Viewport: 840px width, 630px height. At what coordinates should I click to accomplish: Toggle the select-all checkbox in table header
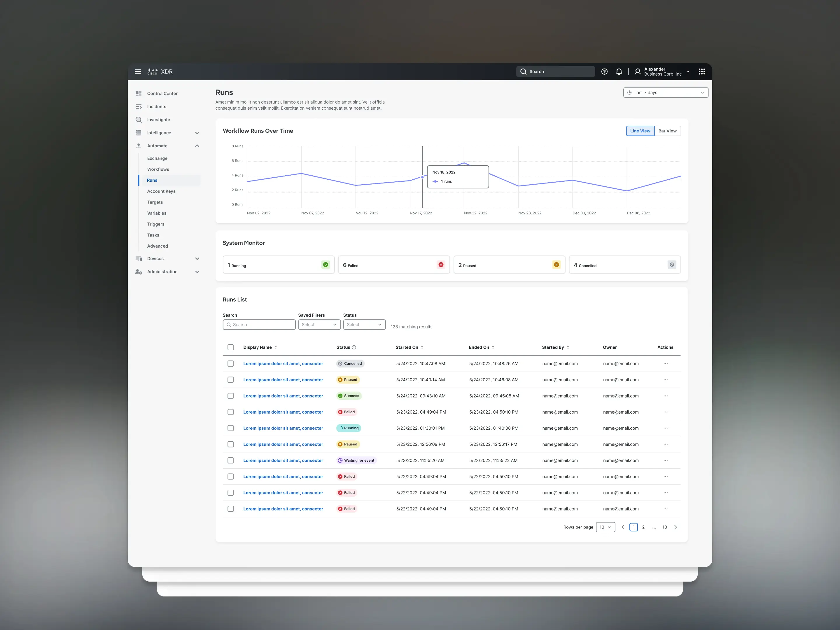pos(230,347)
